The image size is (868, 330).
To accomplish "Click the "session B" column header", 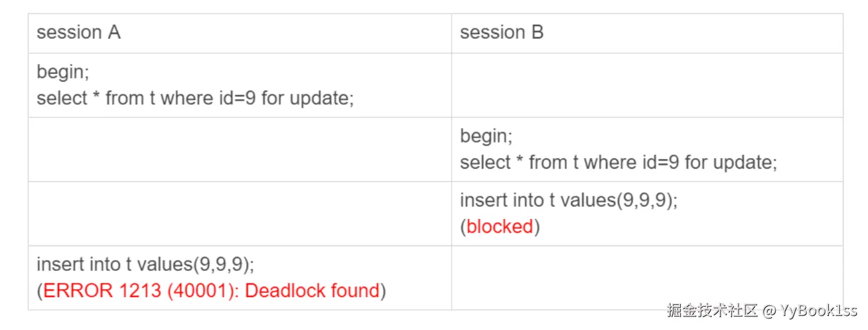I will (501, 33).
